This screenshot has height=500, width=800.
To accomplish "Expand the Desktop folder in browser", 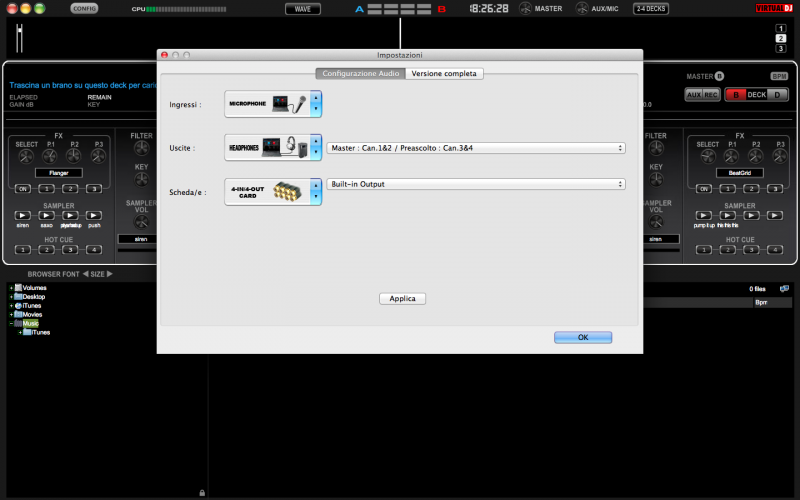I will (x=11, y=296).
